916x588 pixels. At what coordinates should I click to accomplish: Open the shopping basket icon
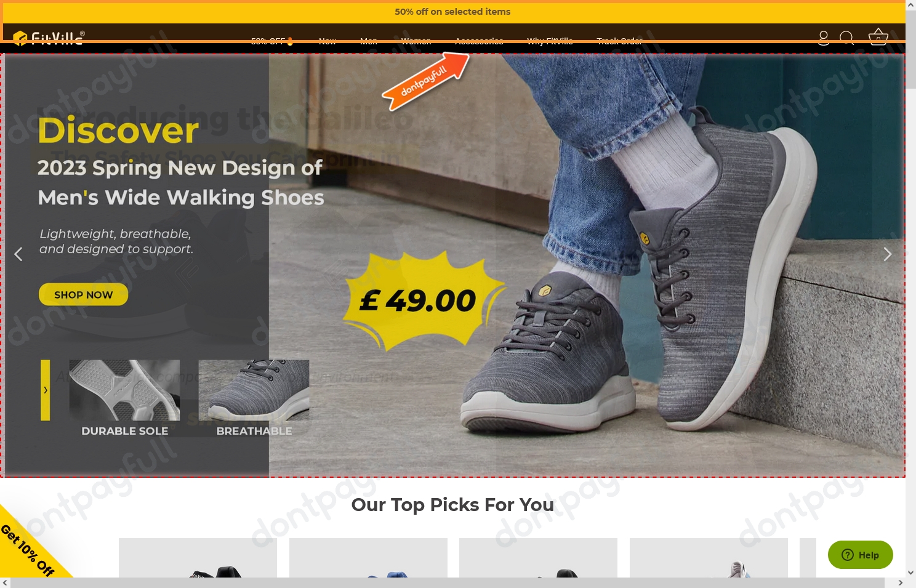coord(878,38)
